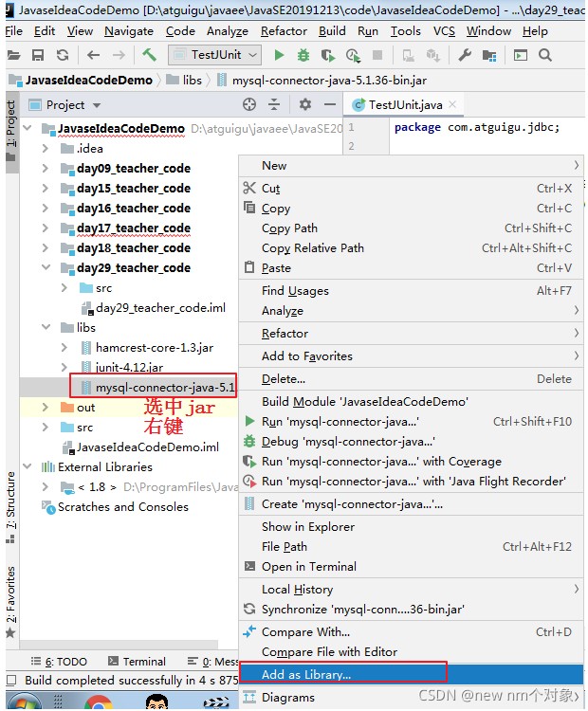Click the Open folder toolbar icon

13,55
